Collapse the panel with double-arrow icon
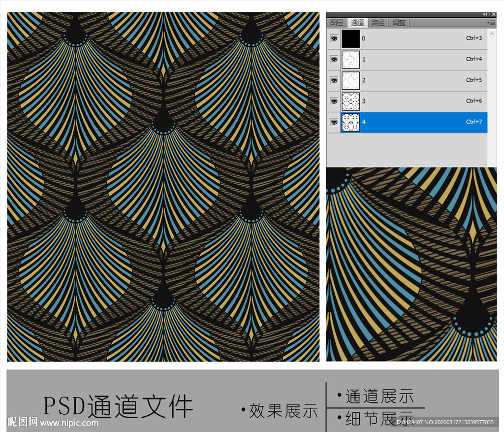 click(x=485, y=14)
